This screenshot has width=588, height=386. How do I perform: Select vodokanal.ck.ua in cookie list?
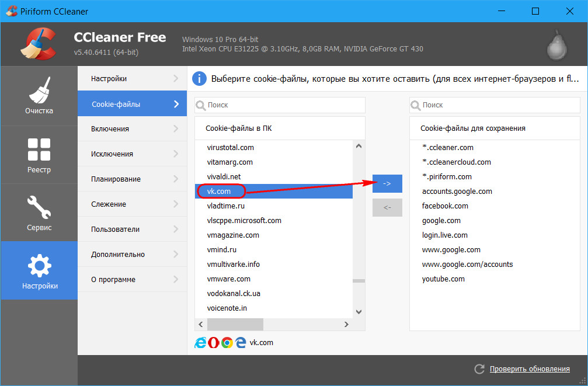coord(274,294)
